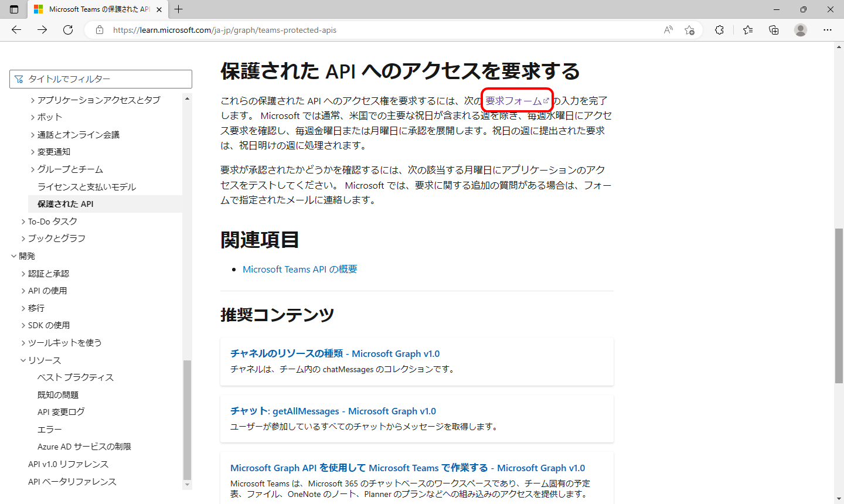Select the Microsoft Teams の保護された API tab
The height and width of the screenshot is (504, 844).
tap(98, 9)
